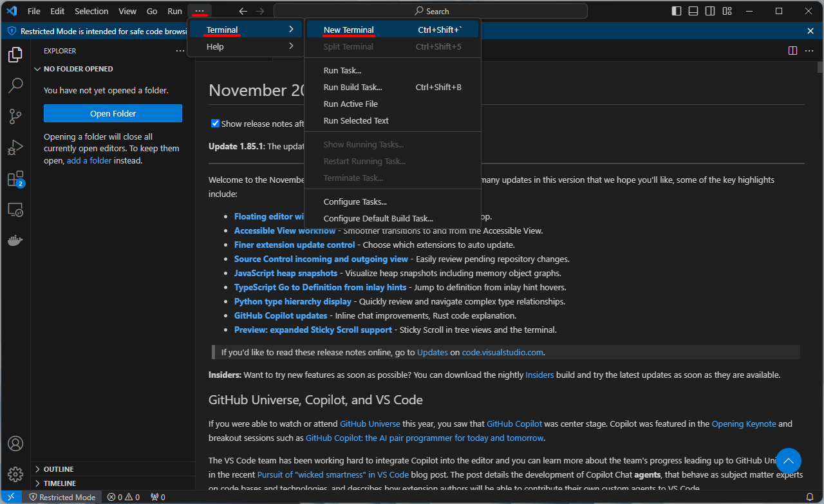Open the Edit menu
This screenshot has height=504, width=824.
(57, 11)
